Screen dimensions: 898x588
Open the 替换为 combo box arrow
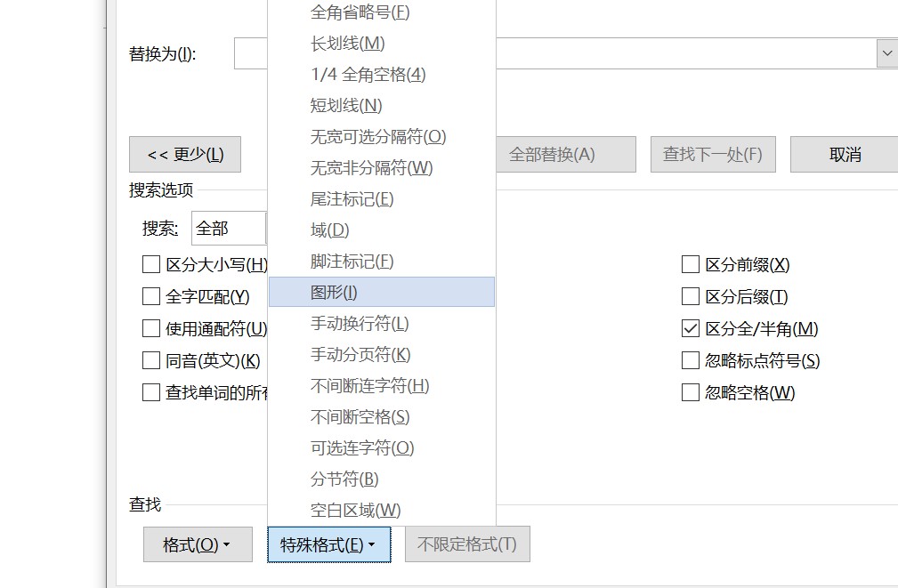[x=886, y=53]
